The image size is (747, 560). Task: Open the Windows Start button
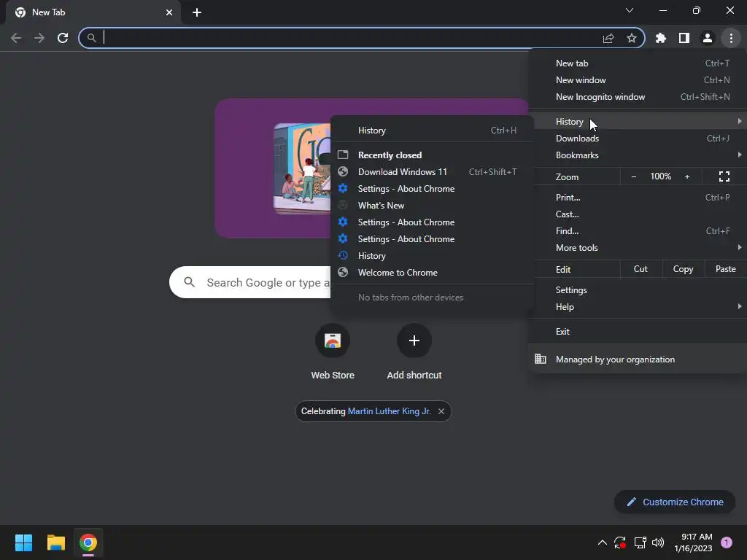pos(23,542)
